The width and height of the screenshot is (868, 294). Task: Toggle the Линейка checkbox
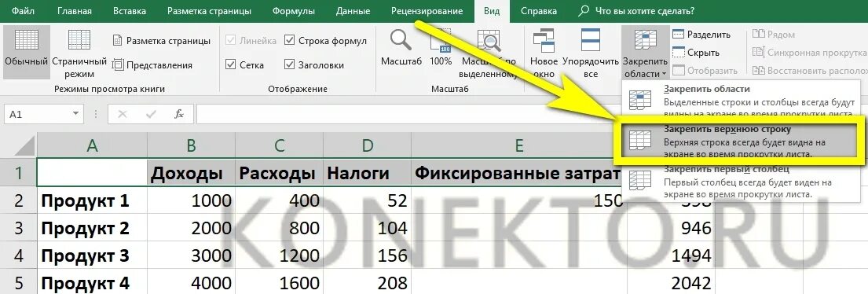232,40
